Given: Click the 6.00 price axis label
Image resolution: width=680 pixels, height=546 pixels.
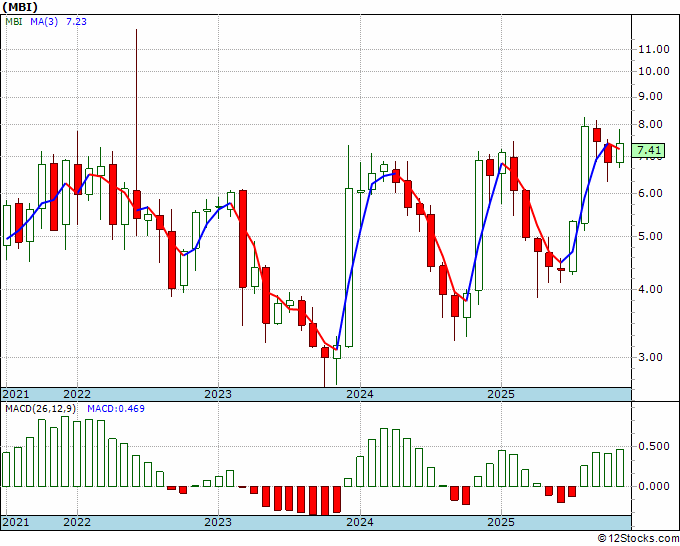Looking at the screenshot, I should click(651, 193).
